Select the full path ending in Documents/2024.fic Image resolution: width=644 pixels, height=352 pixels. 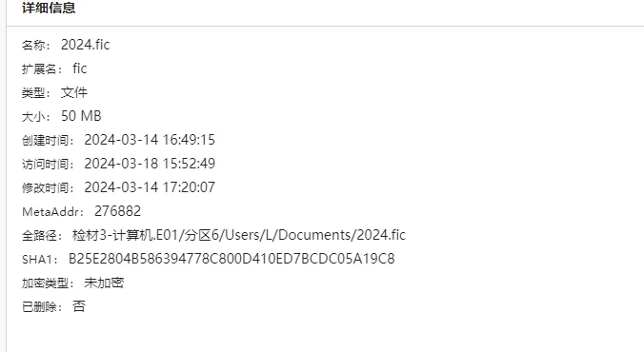coord(239,235)
